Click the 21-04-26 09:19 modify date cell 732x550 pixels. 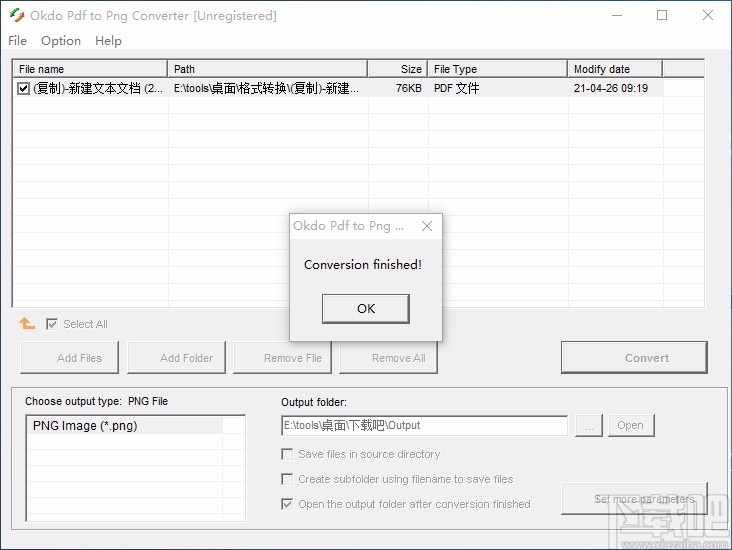[615, 88]
